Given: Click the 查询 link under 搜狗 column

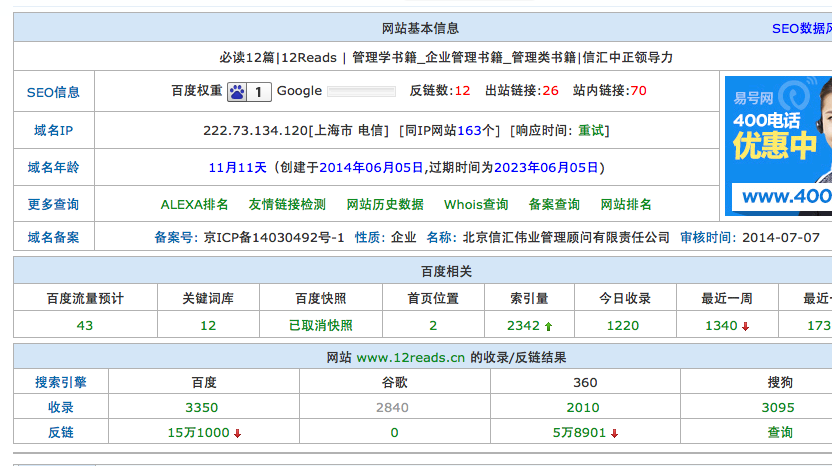Looking at the screenshot, I should 780,432.
